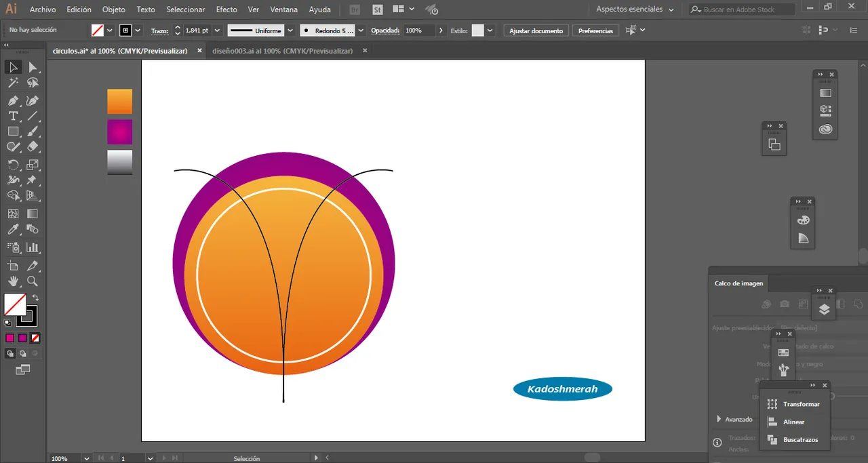
Task: Switch to the diseño003.ai tab
Action: pyautogui.click(x=282, y=51)
